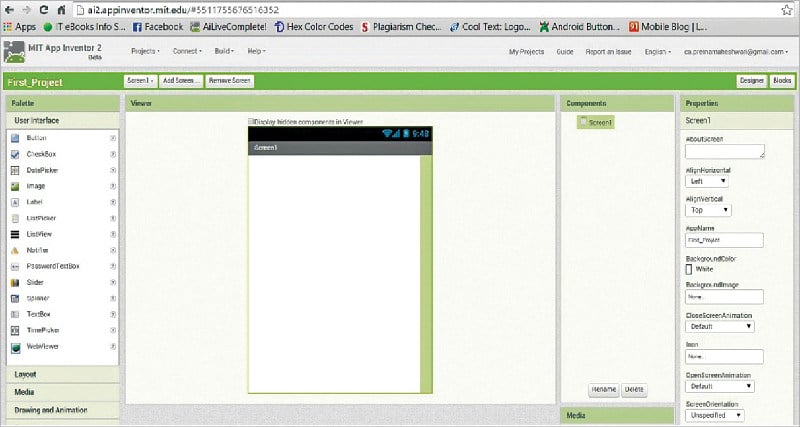Click the Remove Screen button

click(x=230, y=81)
